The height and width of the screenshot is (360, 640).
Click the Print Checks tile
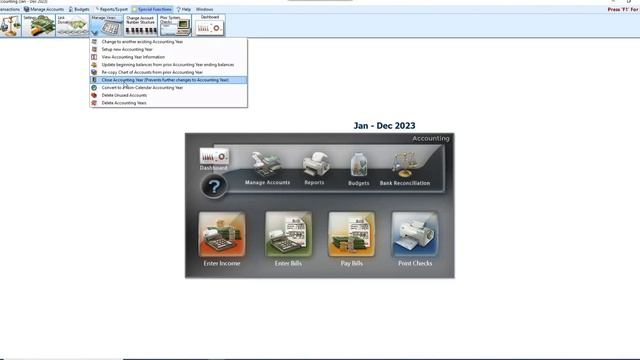coord(415,239)
